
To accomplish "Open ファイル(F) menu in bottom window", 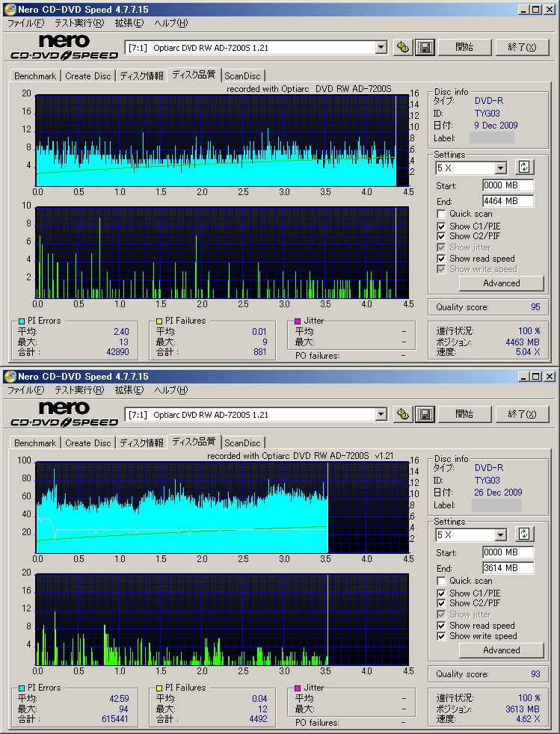I will pos(25,390).
